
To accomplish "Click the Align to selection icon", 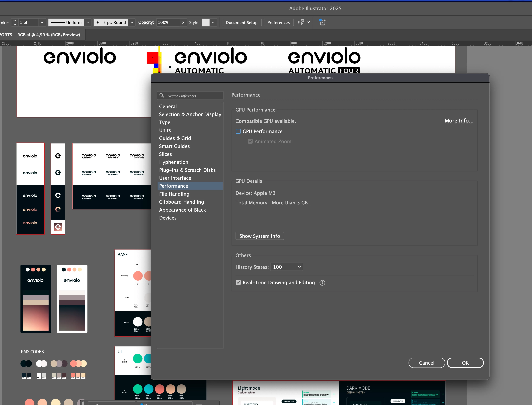I will (301, 22).
